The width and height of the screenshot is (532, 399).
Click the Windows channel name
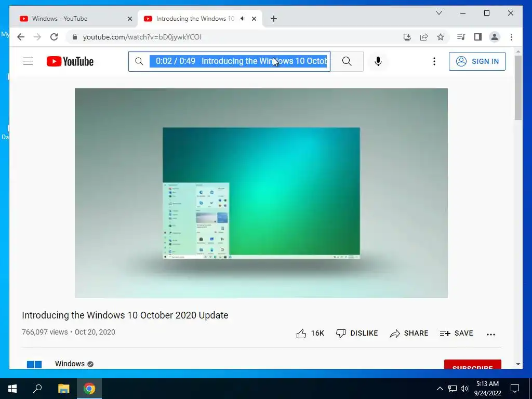click(x=70, y=364)
